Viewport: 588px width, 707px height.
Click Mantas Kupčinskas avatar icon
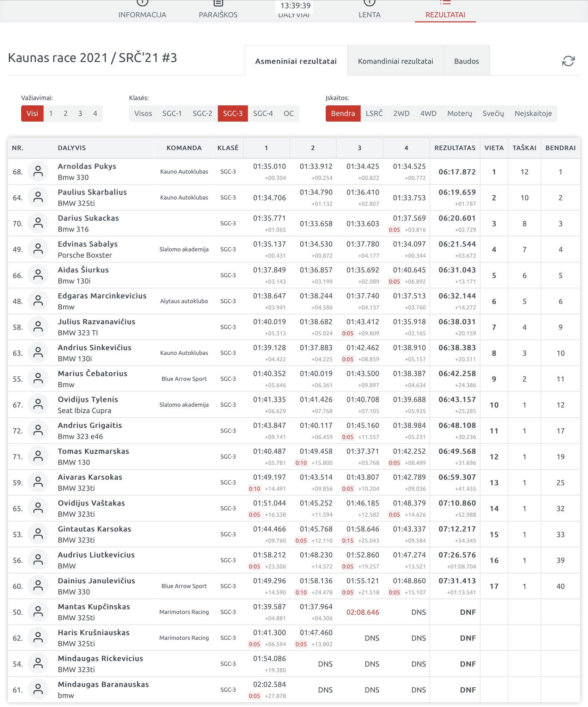[38, 612]
